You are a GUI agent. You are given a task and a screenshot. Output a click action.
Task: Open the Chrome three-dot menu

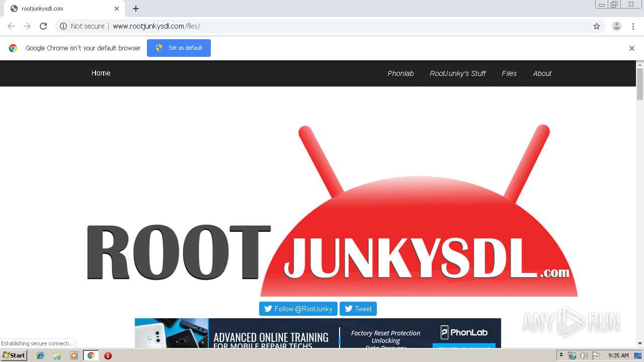pyautogui.click(x=633, y=26)
